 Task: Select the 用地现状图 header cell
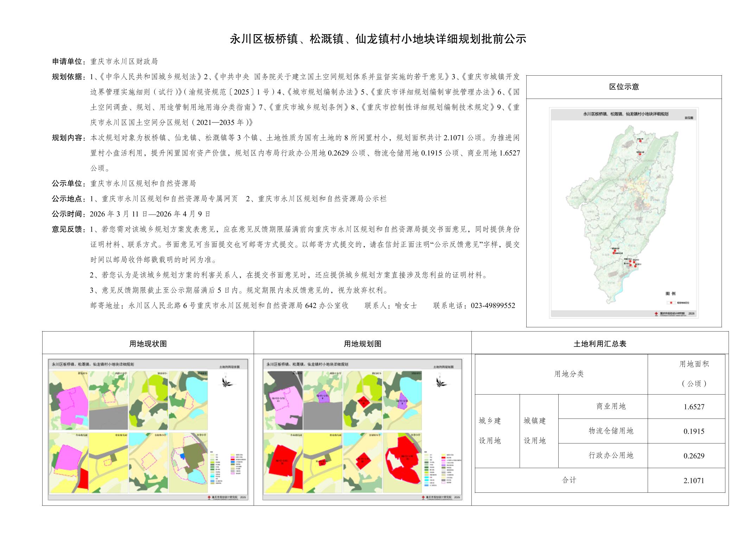click(148, 344)
